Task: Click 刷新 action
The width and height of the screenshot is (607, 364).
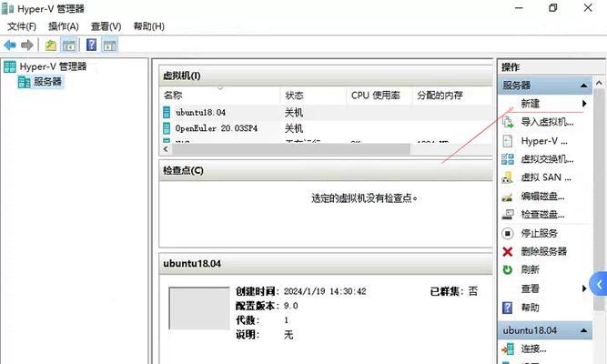Action: [530, 270]
